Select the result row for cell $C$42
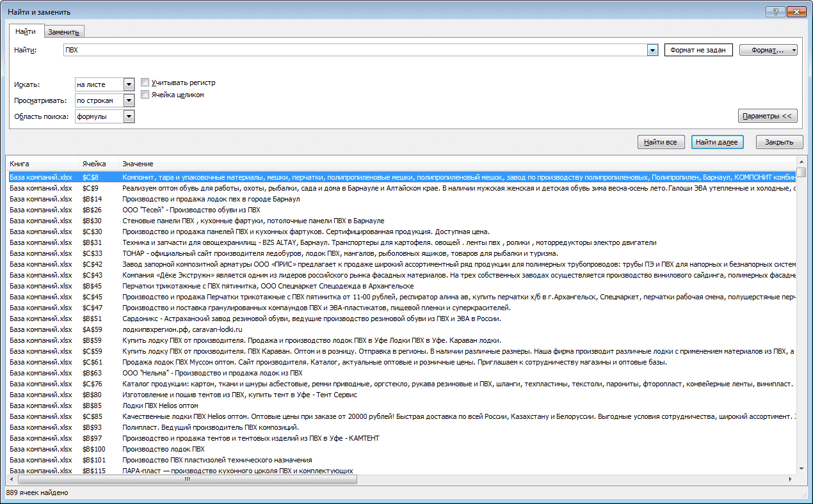813x504 pixels. click(x=402, y=264)
